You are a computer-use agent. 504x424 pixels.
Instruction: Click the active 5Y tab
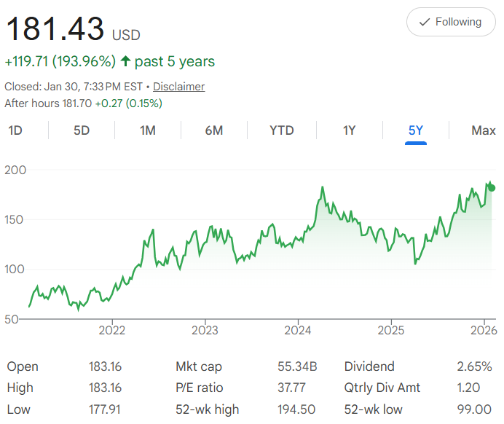pos(415,130)
